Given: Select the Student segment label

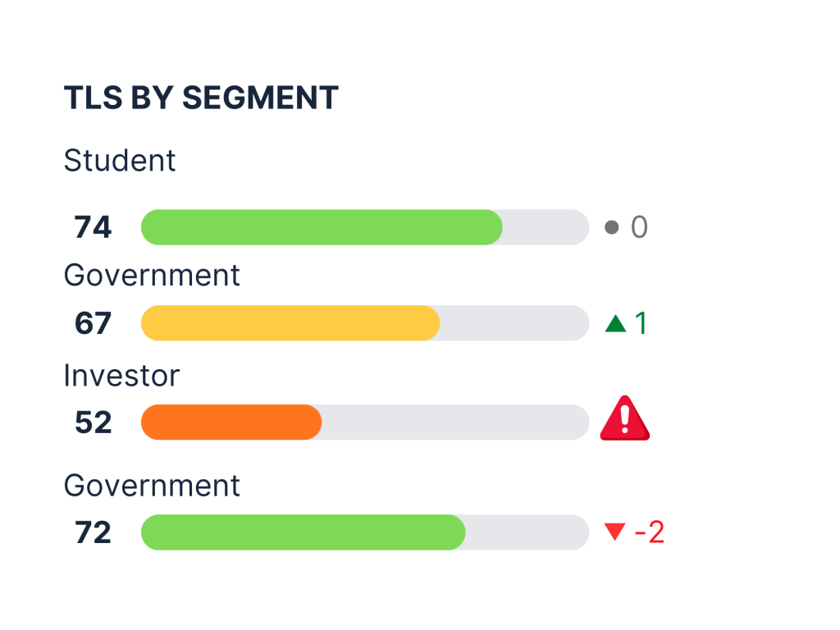Looking at the screenshot, I should coord(120,161).
